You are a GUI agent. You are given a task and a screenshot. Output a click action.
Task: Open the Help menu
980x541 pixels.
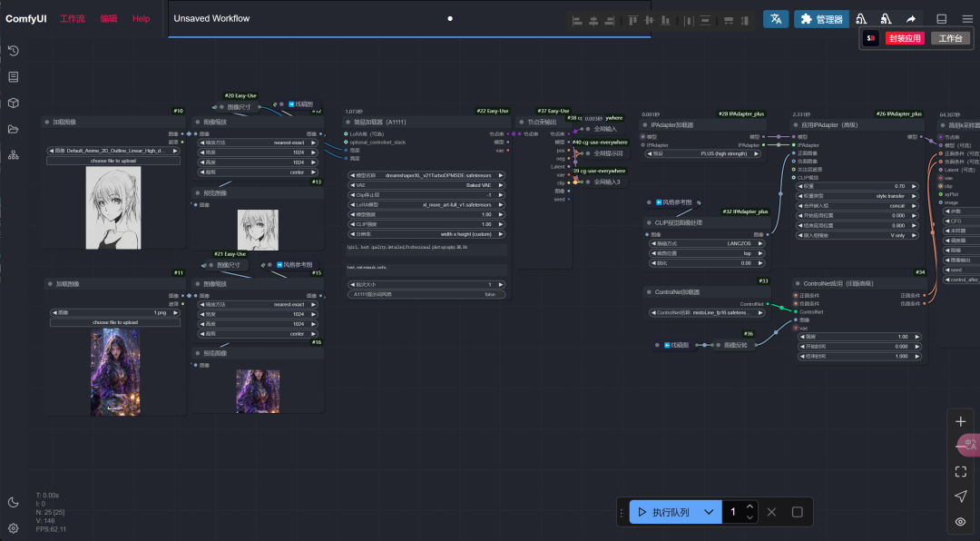pyautogui.click(x=142, y=19)
